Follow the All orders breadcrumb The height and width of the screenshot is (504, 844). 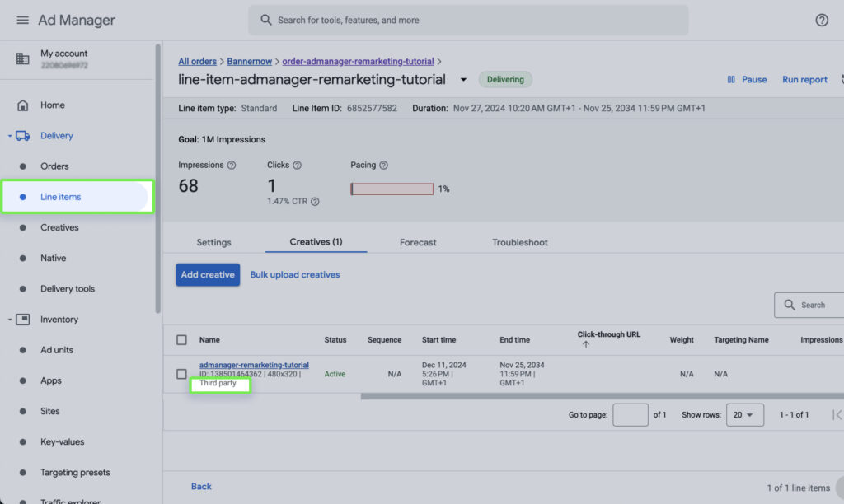(198, 61)
